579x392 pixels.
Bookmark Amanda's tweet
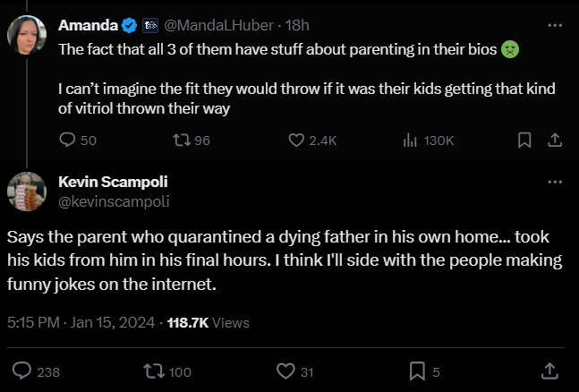[524, 140]
